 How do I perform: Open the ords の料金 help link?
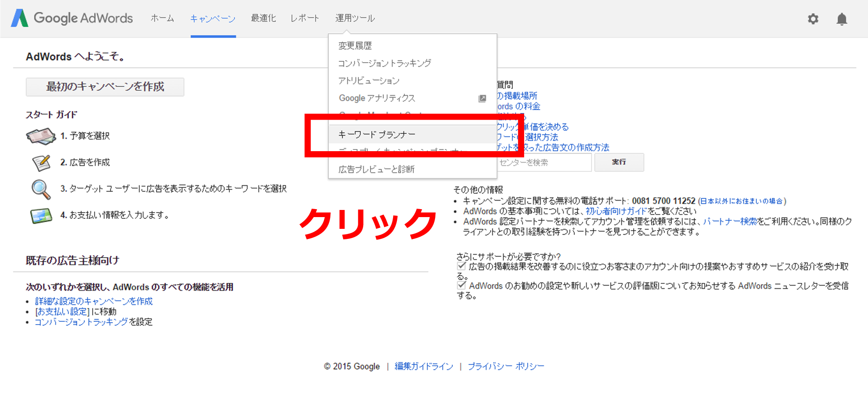[518, 106]
